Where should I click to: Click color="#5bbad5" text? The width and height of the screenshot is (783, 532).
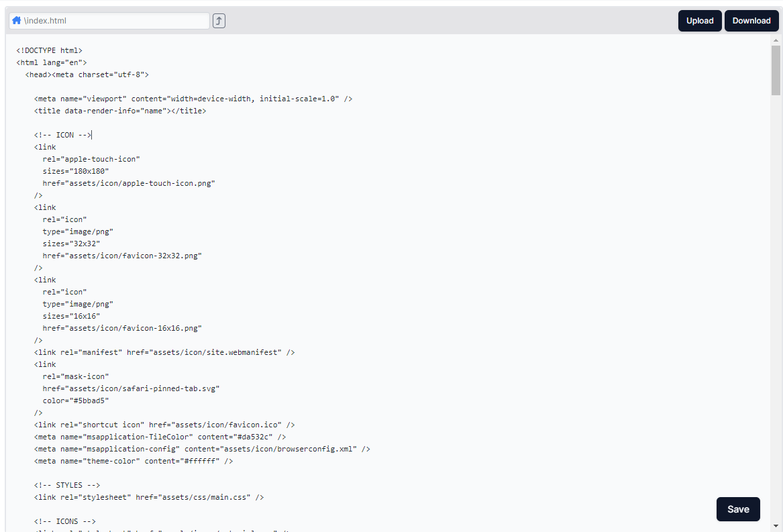click(x=76, y=401)
